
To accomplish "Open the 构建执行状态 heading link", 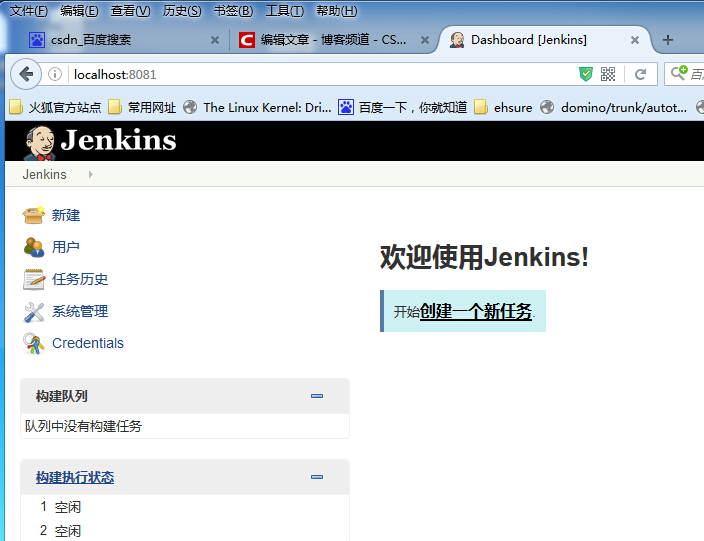I will tap(75, 477).
